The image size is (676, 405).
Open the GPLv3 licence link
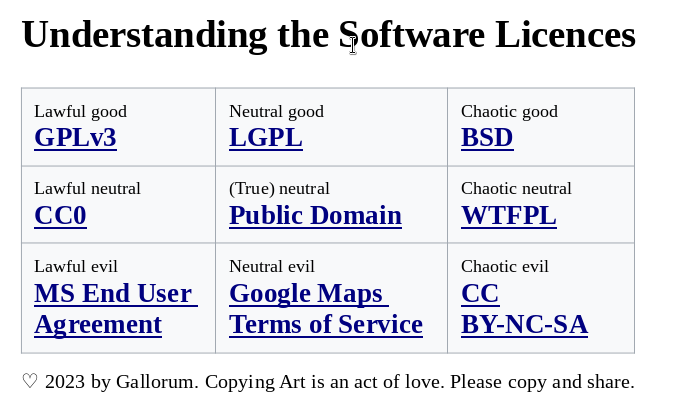75,138
